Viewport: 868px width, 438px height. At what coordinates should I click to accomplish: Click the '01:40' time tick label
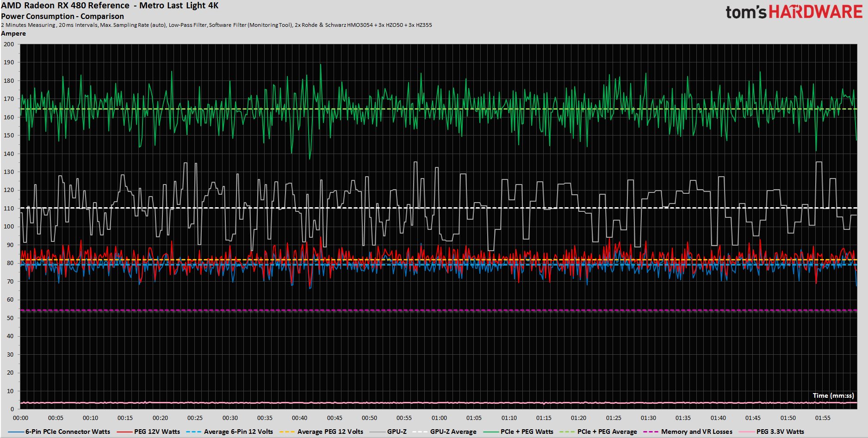718,418
